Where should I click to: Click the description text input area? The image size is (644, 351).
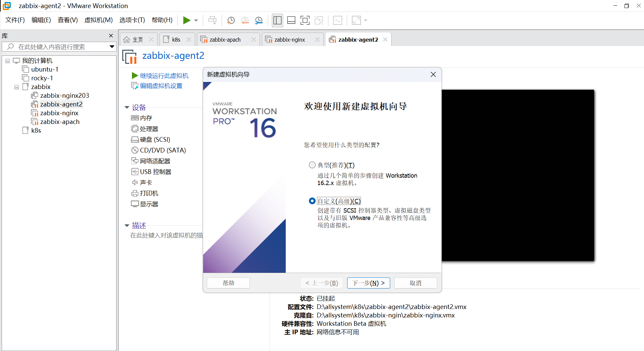point(167,235)
